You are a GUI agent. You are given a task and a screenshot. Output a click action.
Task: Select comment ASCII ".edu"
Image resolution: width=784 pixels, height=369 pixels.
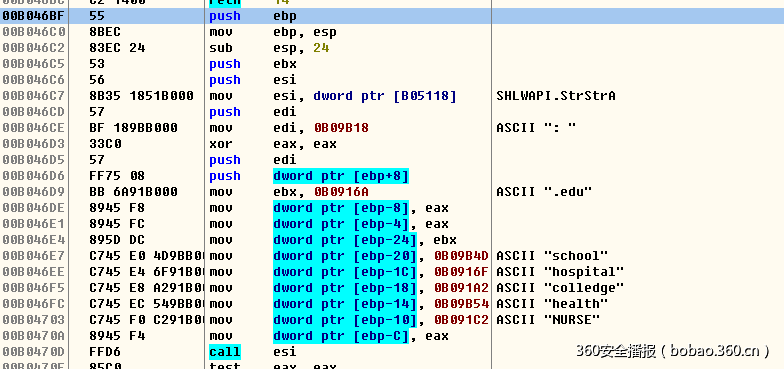(544, 192)
